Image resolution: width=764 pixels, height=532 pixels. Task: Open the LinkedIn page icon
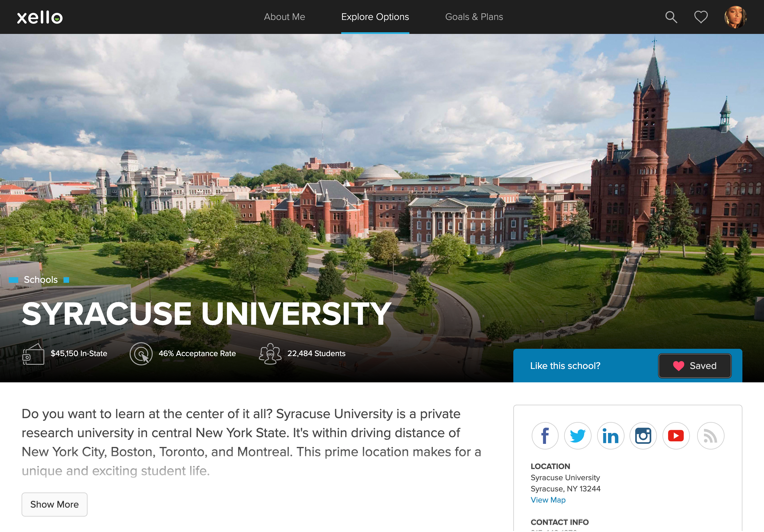point(610,436)
